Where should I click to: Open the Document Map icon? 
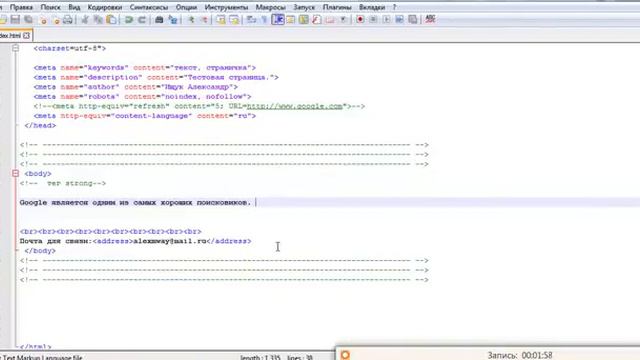tap(304, 19)
